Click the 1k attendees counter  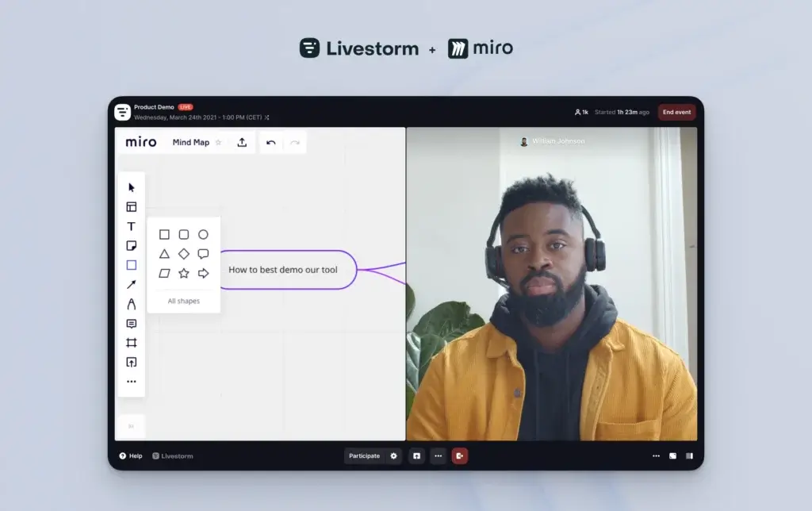point(581,112)
